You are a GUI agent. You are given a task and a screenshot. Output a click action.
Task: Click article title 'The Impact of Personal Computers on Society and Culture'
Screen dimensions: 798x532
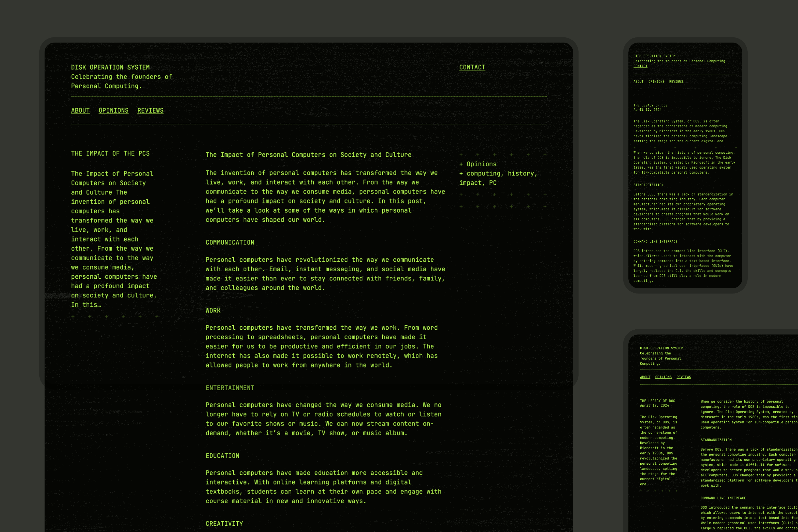click(308, 155)
